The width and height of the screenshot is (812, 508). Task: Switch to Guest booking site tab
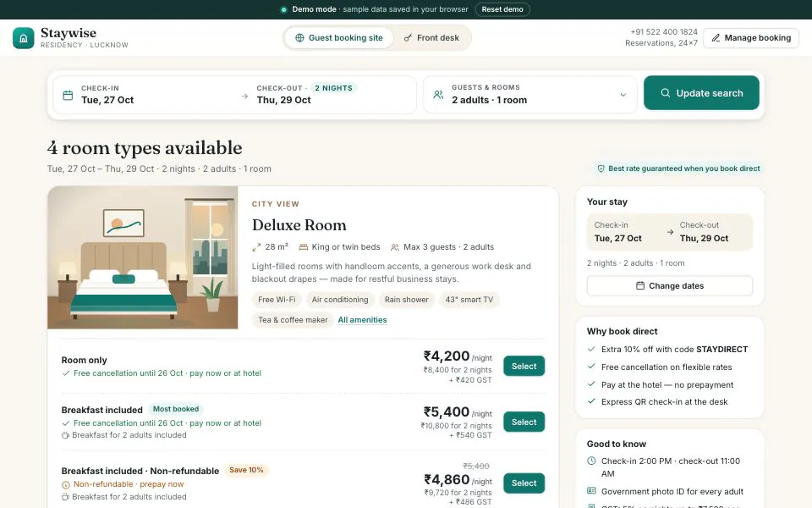tap(339, 38)
